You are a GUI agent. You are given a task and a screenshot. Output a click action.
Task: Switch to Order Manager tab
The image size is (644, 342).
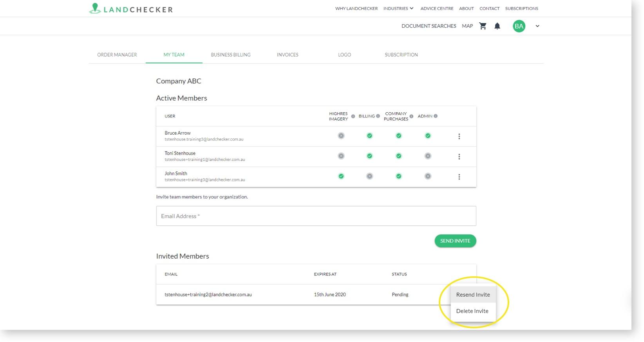[117, 55]
